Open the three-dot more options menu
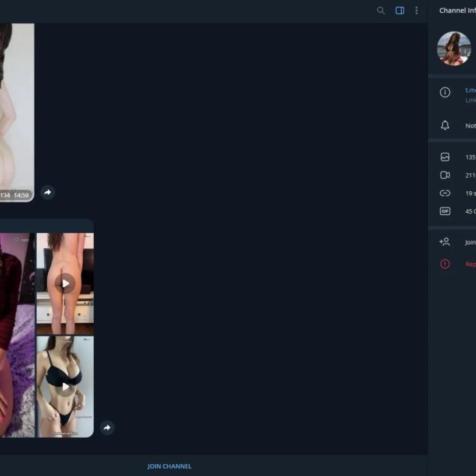This screenshot has height=476, width=476. (x=417, y=10)
